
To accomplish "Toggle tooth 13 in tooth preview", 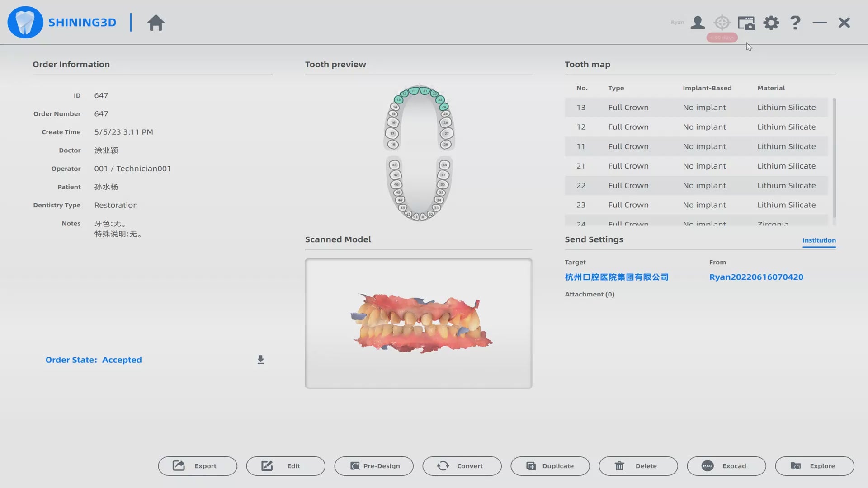I will [399, 100].
